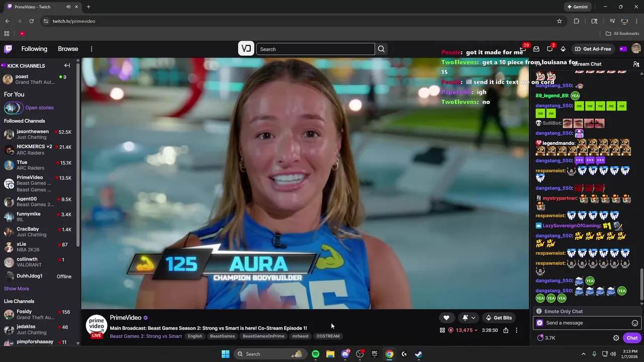The height and width of the screenshot is (362, 644).
Task: Open the squad grid icon near viewer count
Action: click(442, 330)
